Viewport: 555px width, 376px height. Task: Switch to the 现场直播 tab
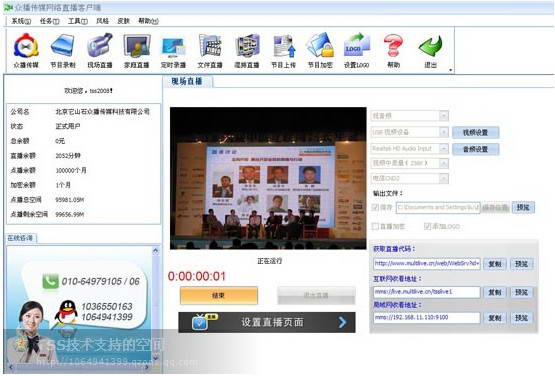point(187,81)
